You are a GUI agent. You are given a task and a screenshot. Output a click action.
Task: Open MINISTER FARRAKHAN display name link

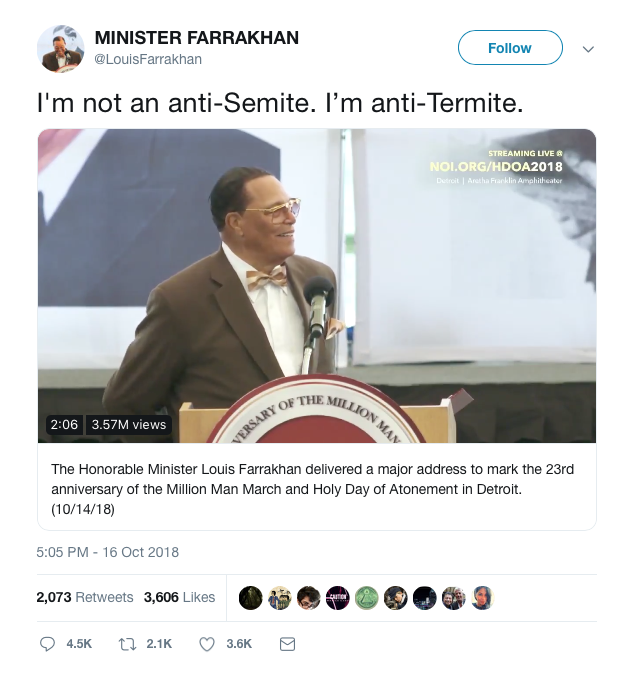(197, 38)
